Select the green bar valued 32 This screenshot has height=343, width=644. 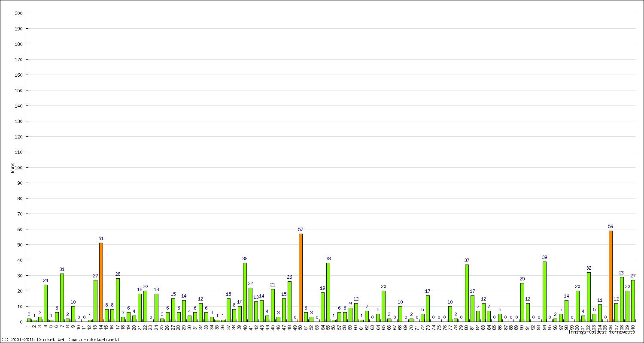(x=589, y=297)
